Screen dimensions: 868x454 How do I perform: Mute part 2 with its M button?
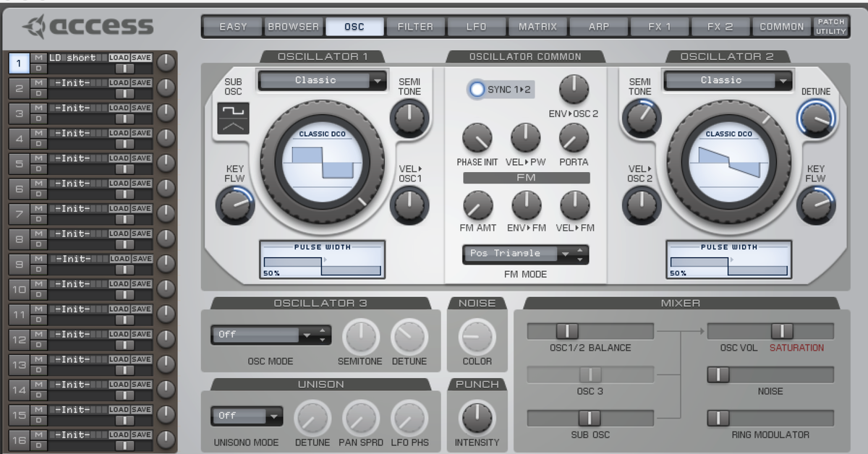point(38,82)
